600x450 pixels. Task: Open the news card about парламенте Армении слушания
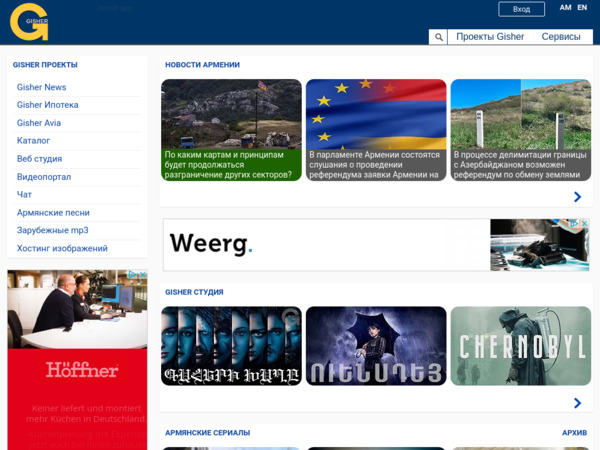tap(376, 130)
